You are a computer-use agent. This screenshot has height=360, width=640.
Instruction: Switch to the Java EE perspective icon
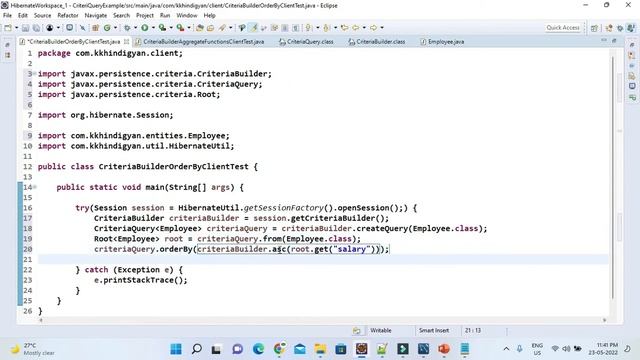pyautogui.click(x=609, y=28)
